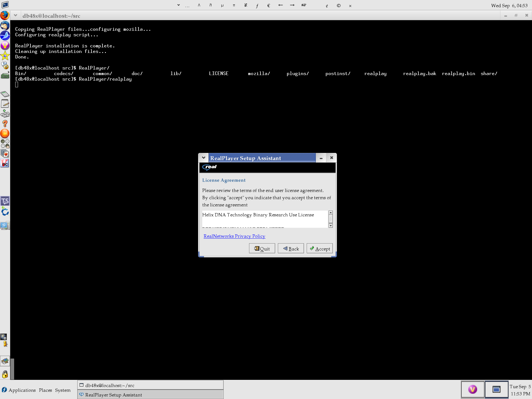Open the notepad text editor launcher

[x=5, y=104]
